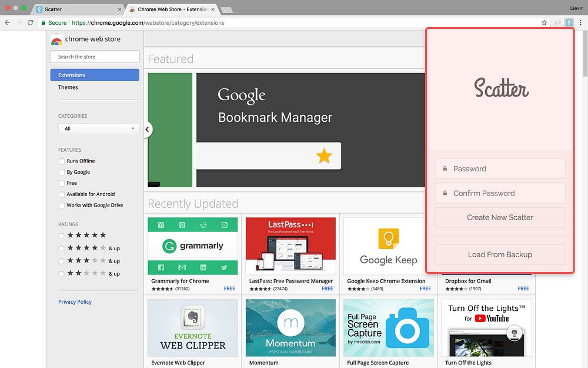Click the Chrome Web Store logo
The image size is (588, 368).
56,39
